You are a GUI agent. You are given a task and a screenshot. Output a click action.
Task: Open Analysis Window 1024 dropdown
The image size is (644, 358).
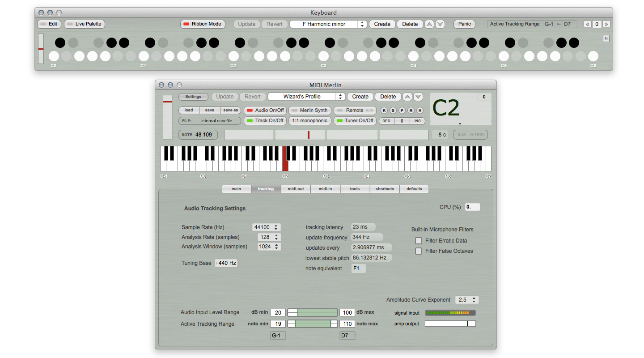pos(269,247)
